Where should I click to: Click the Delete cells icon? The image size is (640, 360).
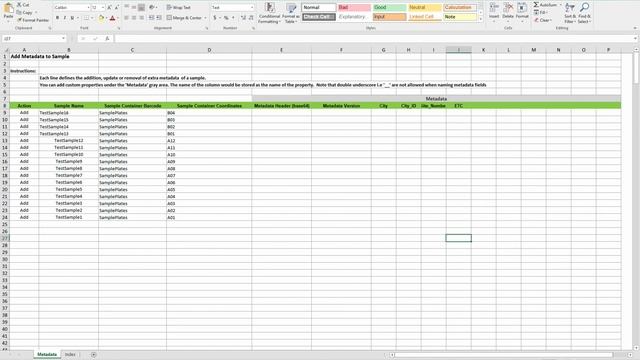(508, 7)
